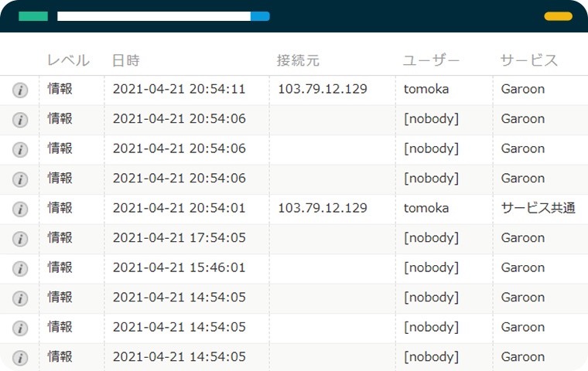
Task: Open info icon on the first 14:54:05 row
Action: (20, 298)
